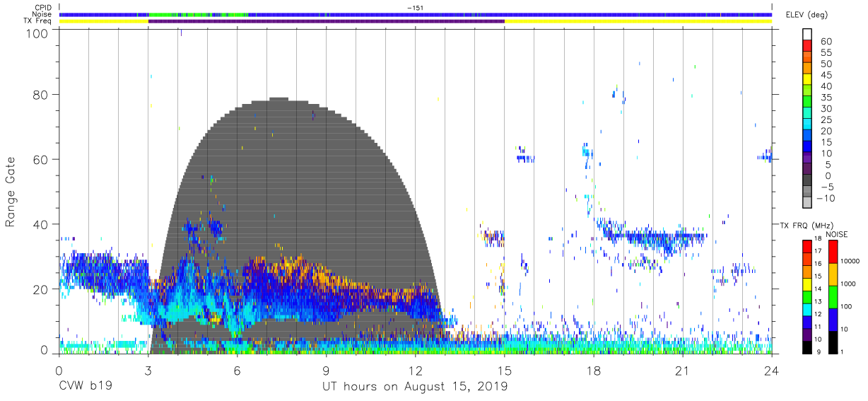
Task: Select white top swatch of ELEV colorbar
Action: click(x=808, y=35)
